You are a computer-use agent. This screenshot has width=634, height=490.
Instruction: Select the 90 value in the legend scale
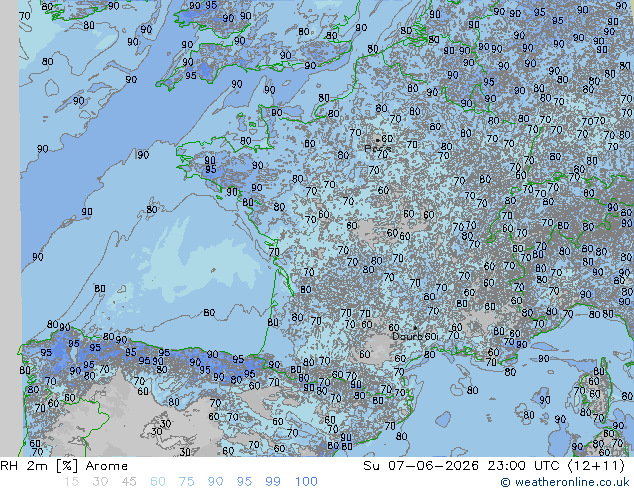coord(215,482)
